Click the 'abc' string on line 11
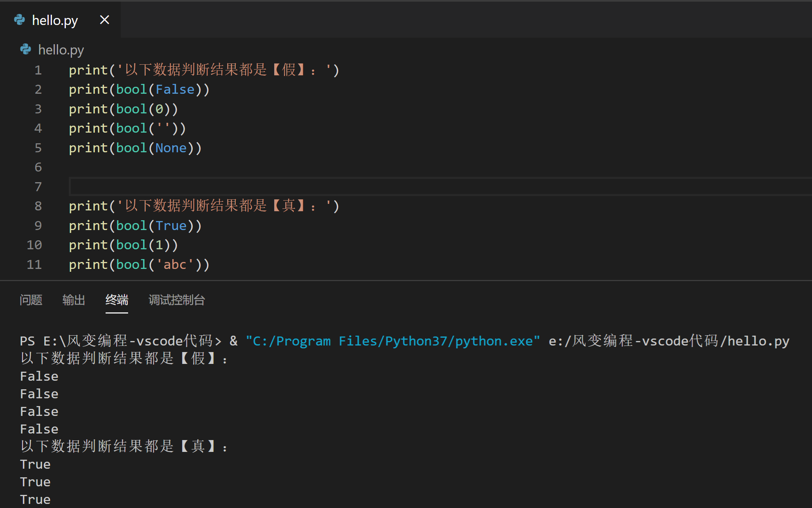The image size is (812, 508). (x=175, y=265)
